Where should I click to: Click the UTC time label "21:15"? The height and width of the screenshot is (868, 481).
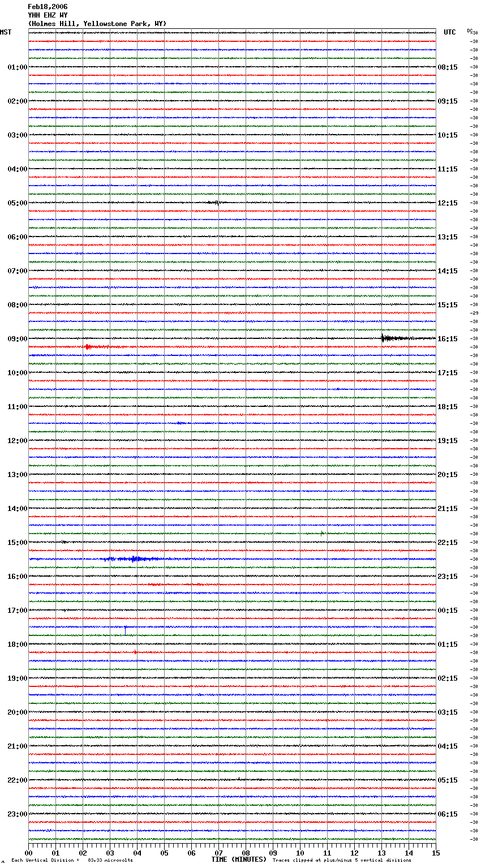pos(448,509)
